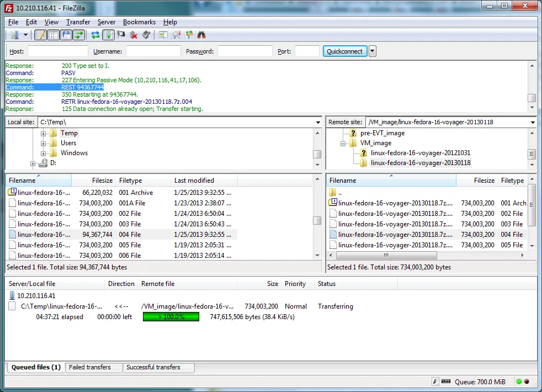This screenshot has height=392, width=542.
Task: Sort remote list by Filename column
Action: tap(391, 181)
